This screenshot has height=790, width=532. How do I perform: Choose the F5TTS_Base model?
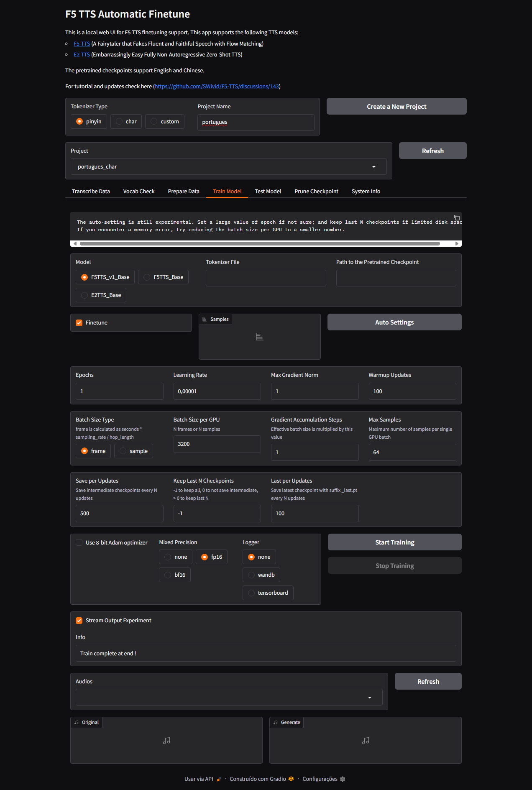tap(163, 277)
